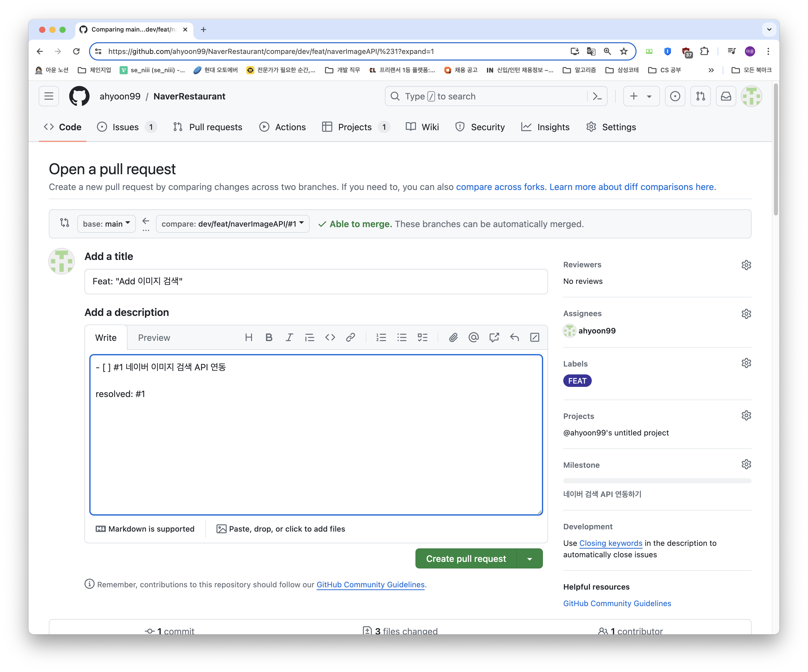Open the notifications inbox icon

coord(726,96)
